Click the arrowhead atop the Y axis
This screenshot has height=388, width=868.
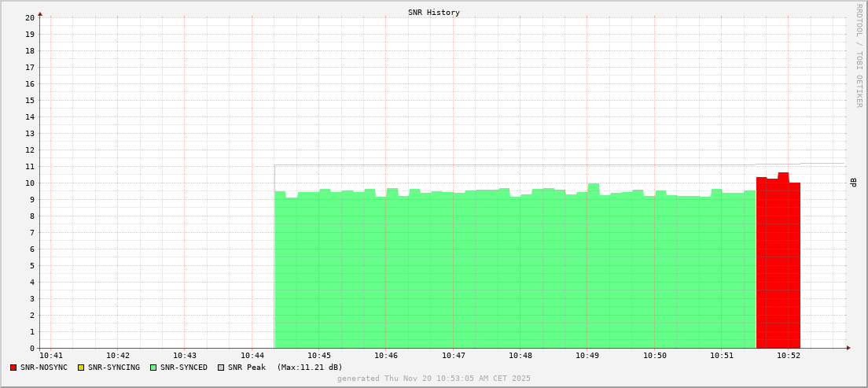(x=40, y=13)
